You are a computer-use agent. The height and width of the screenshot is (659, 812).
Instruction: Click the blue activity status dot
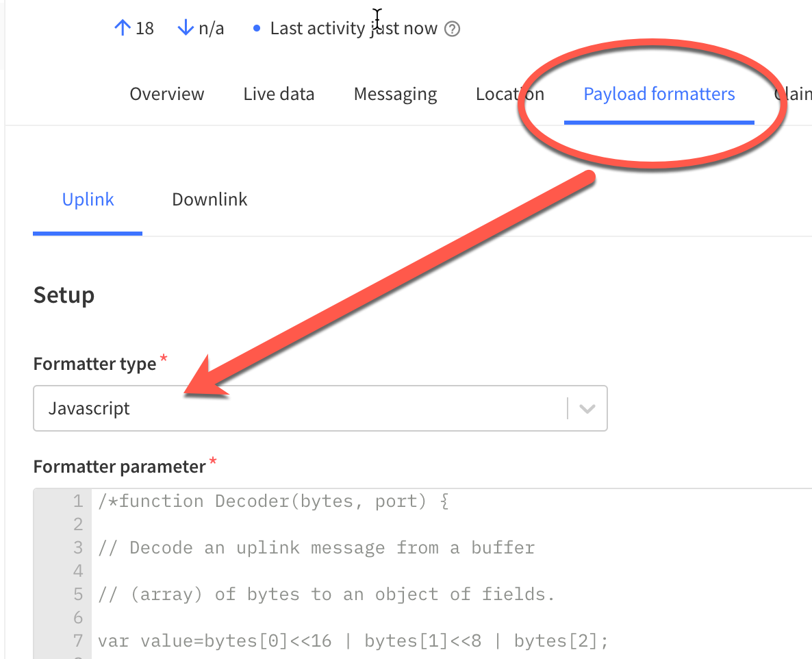click(257, 29)
